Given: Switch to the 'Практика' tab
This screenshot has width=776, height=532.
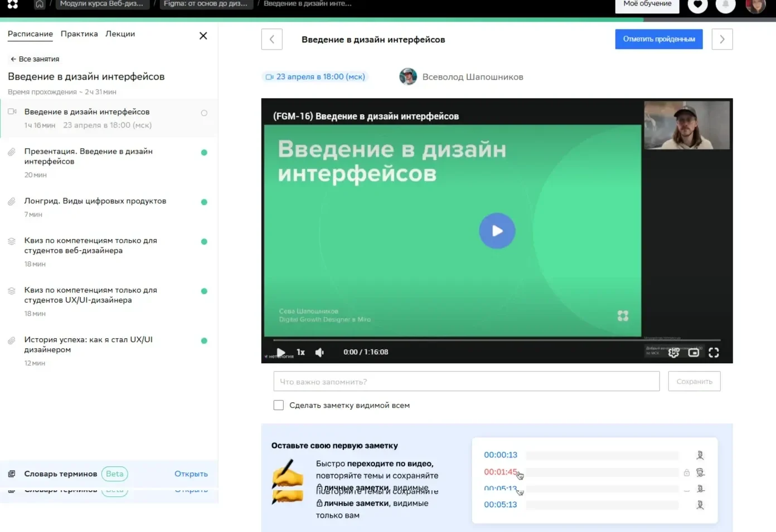Looking at the screenshot, I should pos(79,34).
